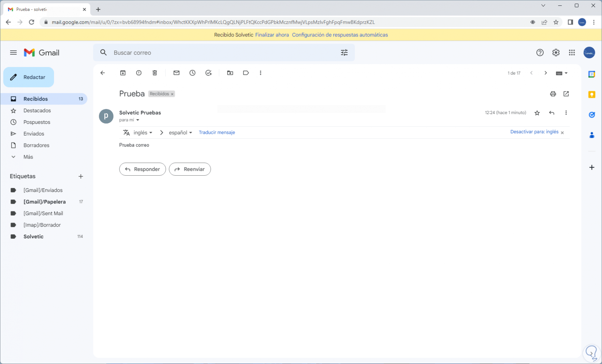The height and width of the screenshot is (364, 602).
Task: Open the Borradores folder
Action: click(44, 145)
